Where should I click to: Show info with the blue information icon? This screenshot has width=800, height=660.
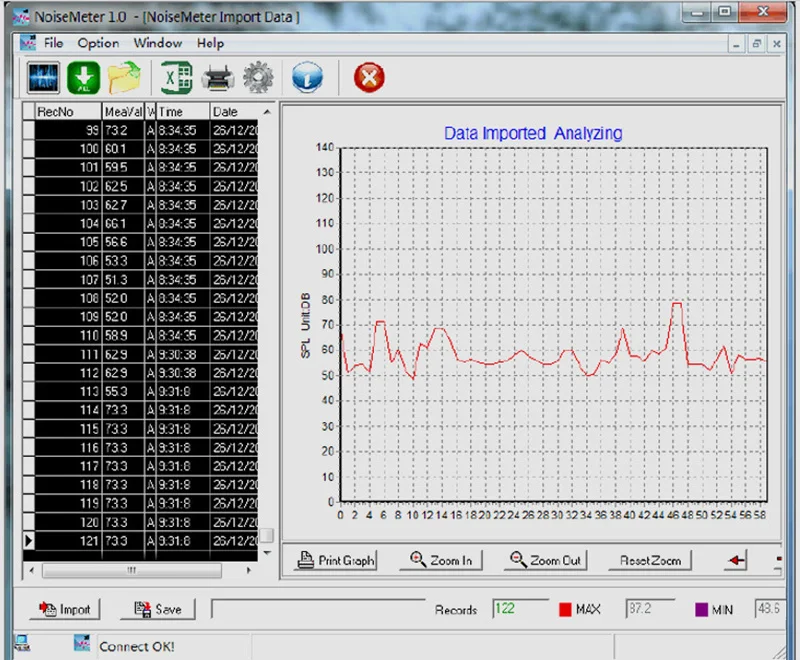[307, 77]
